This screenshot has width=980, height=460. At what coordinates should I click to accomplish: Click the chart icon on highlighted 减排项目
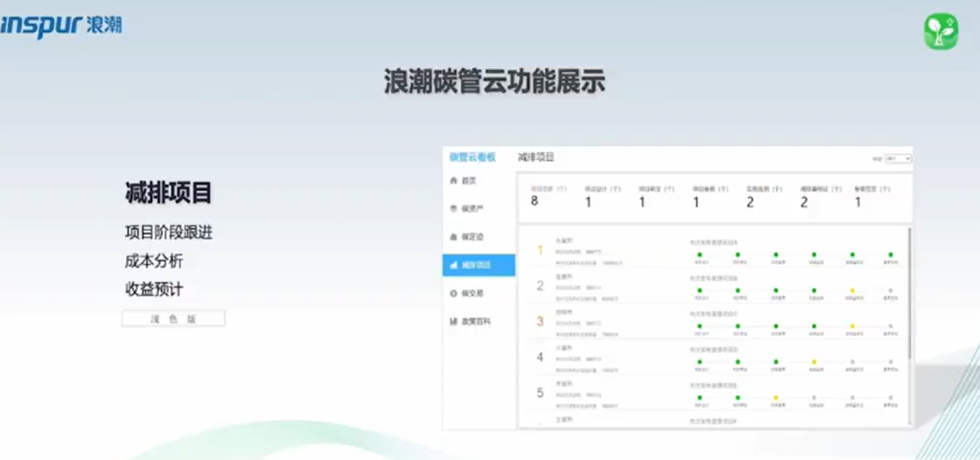point(453,265)
